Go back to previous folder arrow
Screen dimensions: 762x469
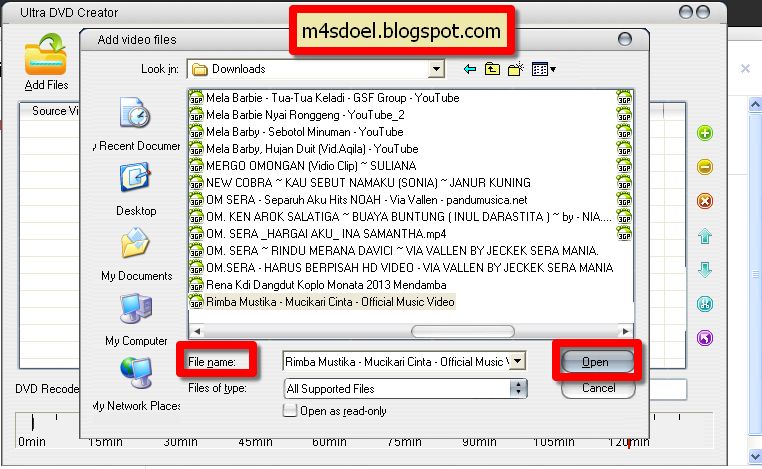click(x=469, y=69)
